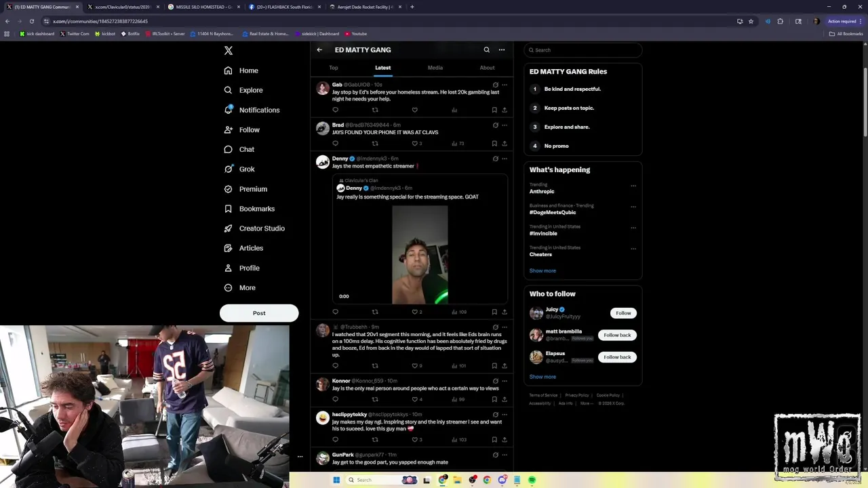Image resolution: width=868 pixels, height=488 pixels.
Task: Open the Profile page
Action: point(242,268)
